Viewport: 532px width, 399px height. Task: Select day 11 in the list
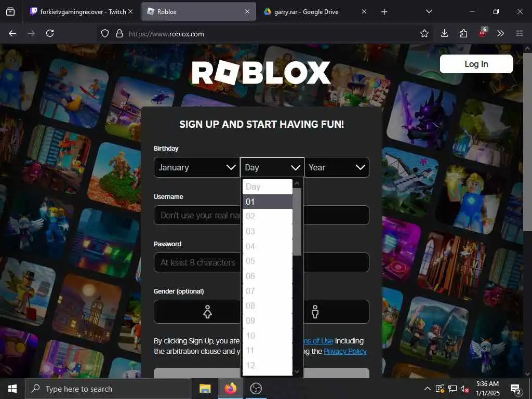click(268, 351)
